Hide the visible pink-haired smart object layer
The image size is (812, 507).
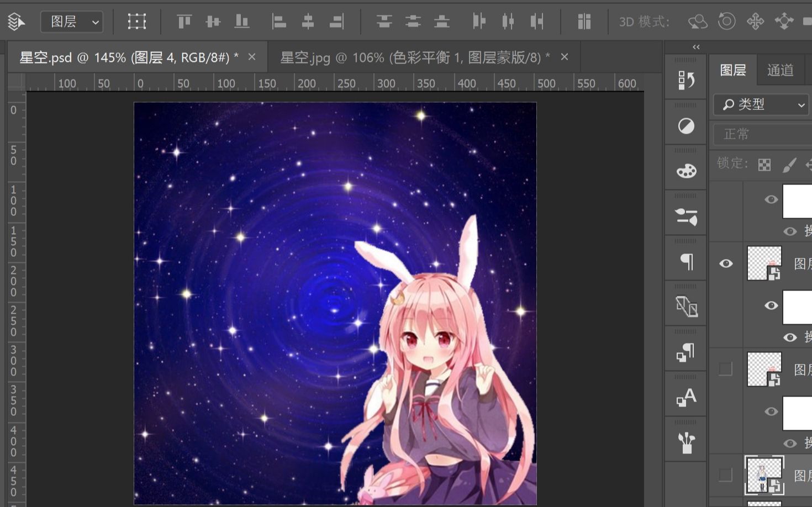pos(726,263)
